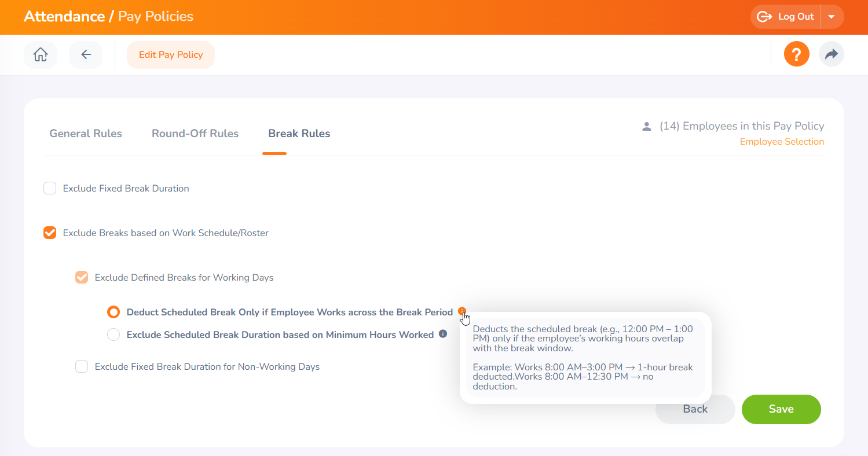Click the Log Out button
The image size is (868, 456).
coord(786,17)
